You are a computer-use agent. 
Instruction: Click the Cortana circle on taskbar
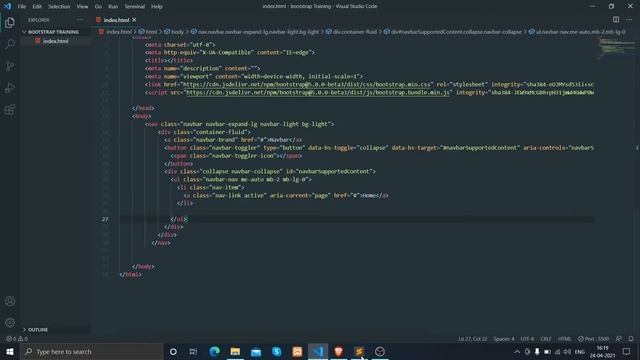173,351
